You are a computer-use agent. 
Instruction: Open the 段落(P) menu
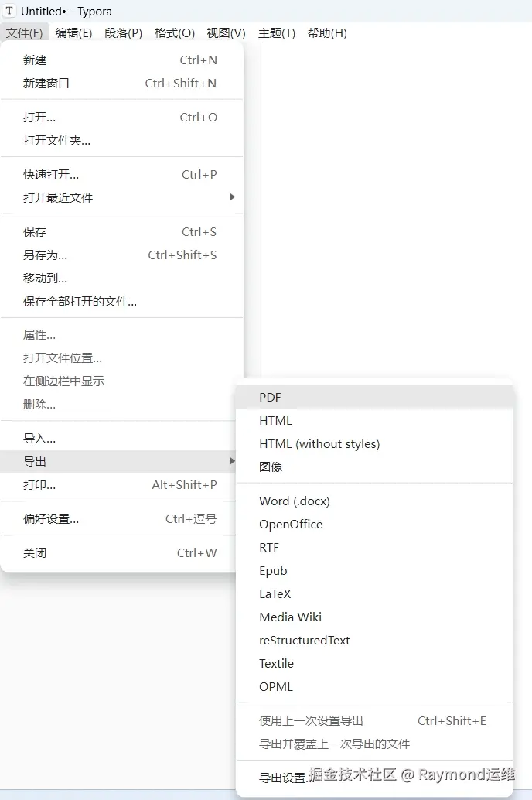[124, 32]
